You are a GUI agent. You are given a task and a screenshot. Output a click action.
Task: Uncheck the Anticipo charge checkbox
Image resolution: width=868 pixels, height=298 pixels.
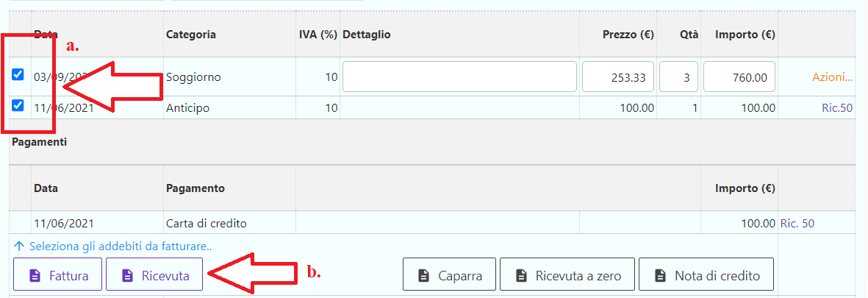pyautogui.click(x=18, y=105)
